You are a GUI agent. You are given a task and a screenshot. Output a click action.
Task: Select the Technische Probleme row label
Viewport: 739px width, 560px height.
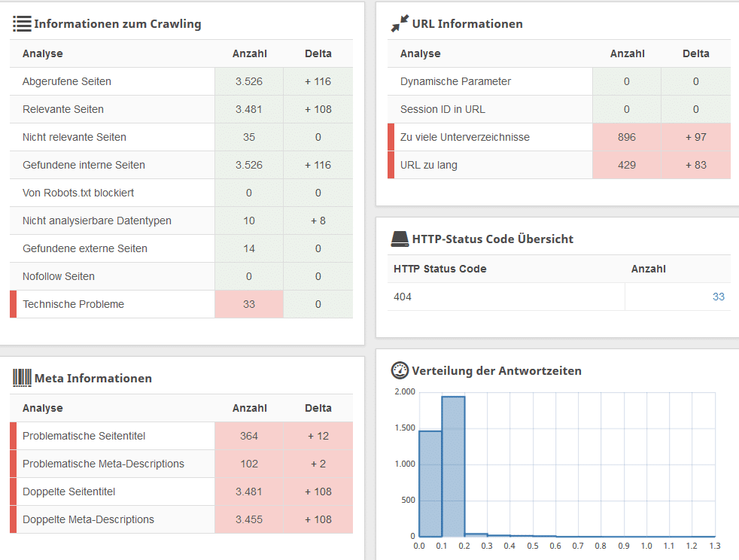[x=74, y=303]
